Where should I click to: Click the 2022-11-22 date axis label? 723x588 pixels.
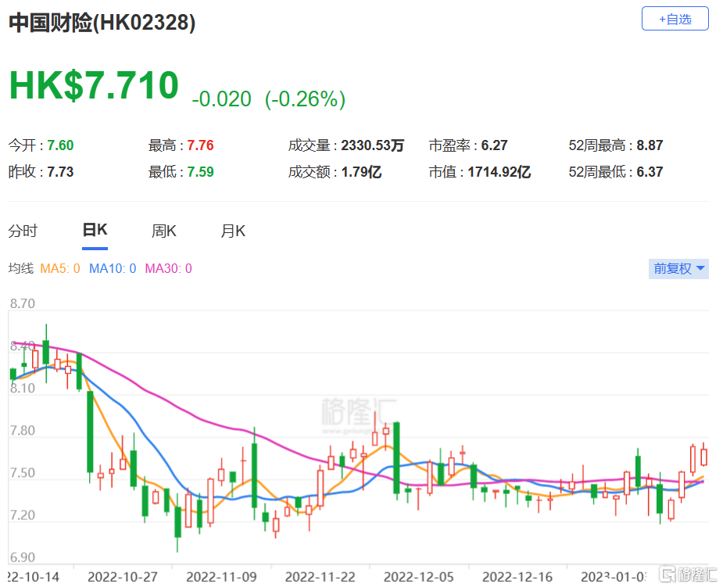(x=320, y=576)
